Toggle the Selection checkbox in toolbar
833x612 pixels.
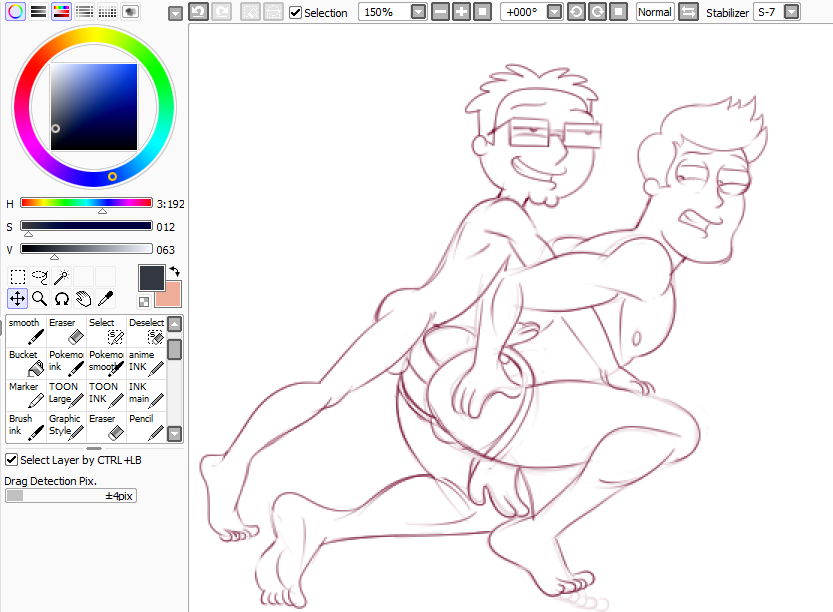pyautogui.click(x=295, y=13)
